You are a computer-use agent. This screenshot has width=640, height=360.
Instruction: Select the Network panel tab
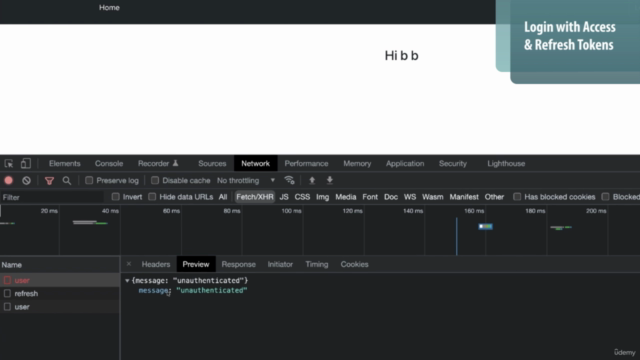pyautogui.click(x=256, y=164)
